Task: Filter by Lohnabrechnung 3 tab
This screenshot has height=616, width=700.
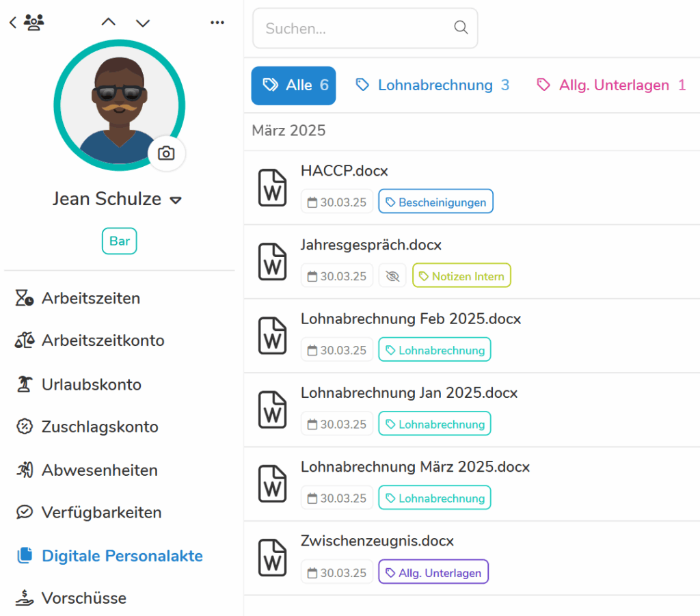Action: [432, 85]
